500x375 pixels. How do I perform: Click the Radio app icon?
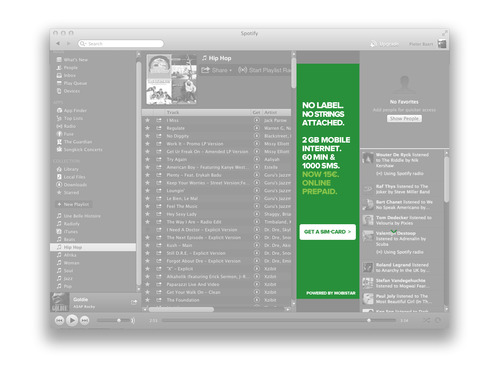click(x=59, y=126)
